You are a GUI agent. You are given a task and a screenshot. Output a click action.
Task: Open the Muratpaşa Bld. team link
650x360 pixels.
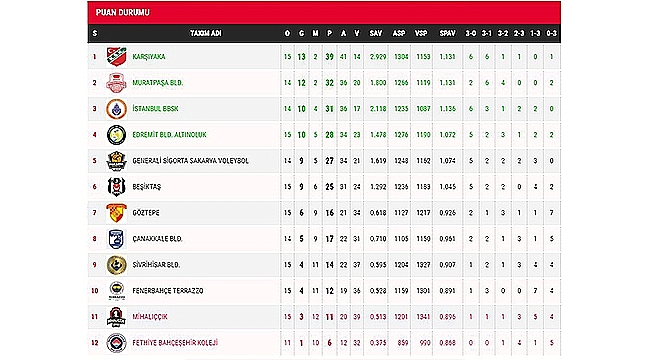(158, 83)
